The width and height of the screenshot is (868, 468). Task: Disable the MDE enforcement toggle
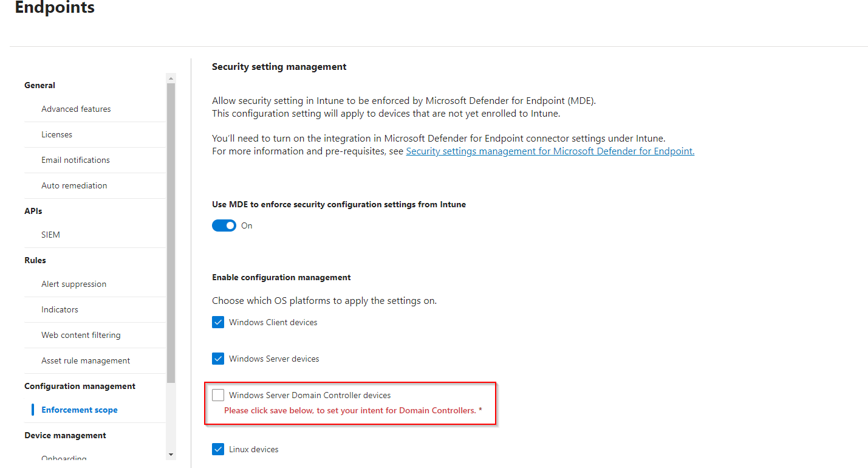point(224,225)
